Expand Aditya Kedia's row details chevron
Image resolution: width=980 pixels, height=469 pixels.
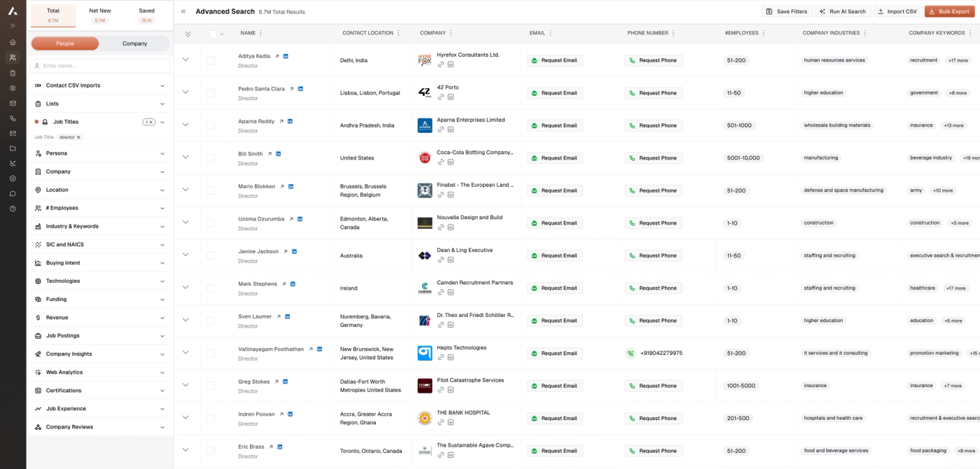tap(185, 59)
